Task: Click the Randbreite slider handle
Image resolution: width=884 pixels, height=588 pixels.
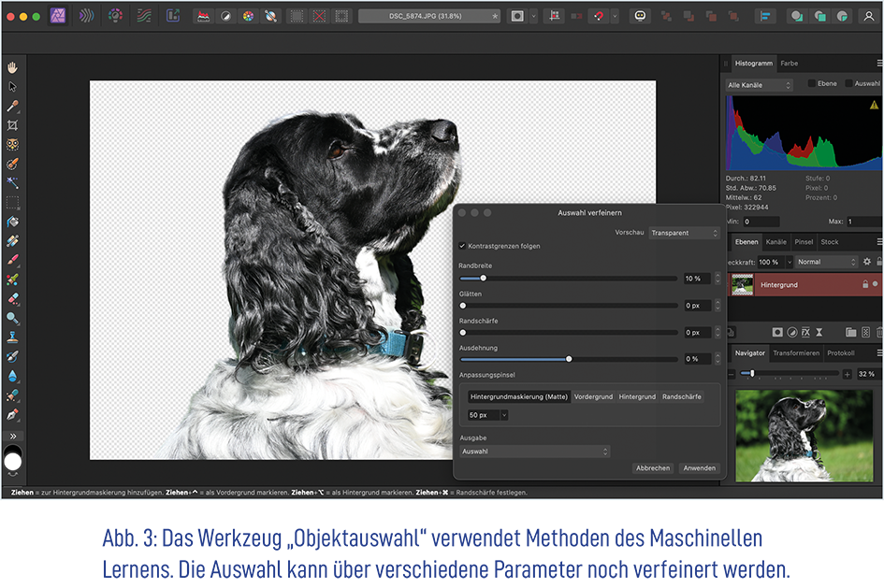Action: (x=483, y=279)
